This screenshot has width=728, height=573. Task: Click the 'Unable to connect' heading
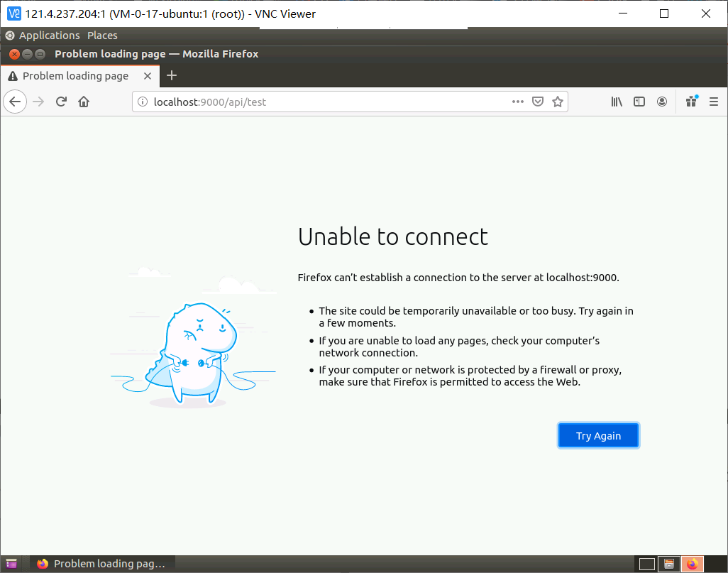click(393, 236)
